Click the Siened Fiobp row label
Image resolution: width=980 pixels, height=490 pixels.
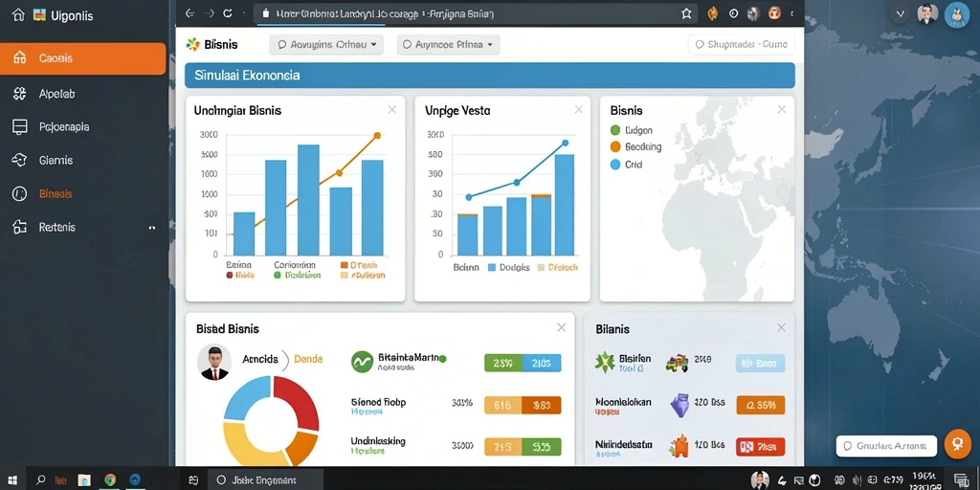click(x=378, y=402)
